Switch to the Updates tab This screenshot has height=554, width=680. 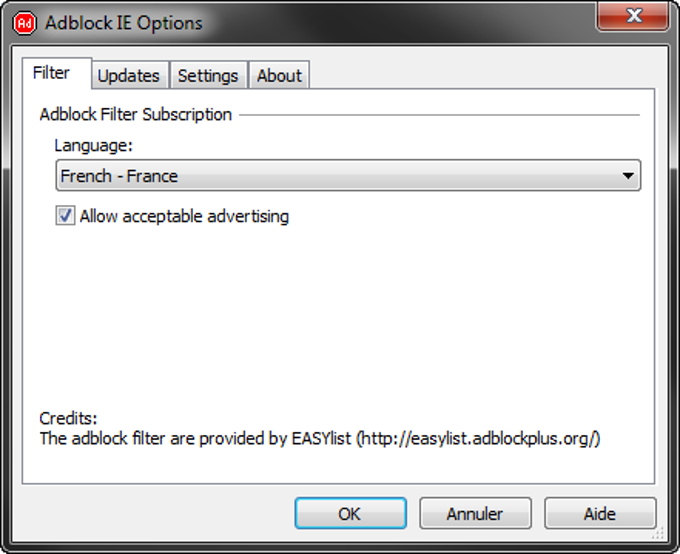(130, 75)
